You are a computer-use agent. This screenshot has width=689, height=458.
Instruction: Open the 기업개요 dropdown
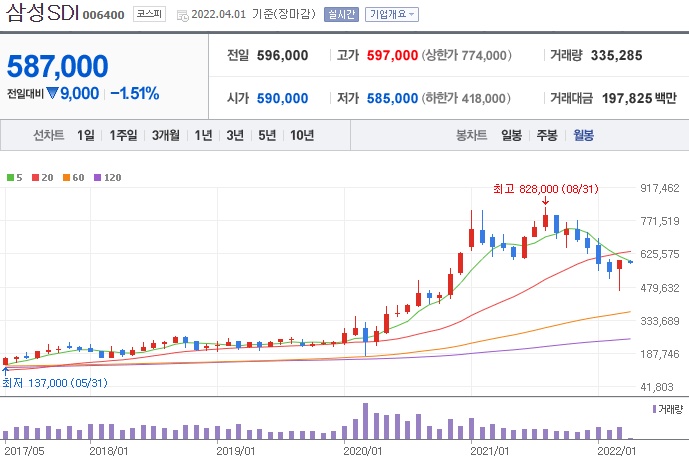(x=392, y=15)
